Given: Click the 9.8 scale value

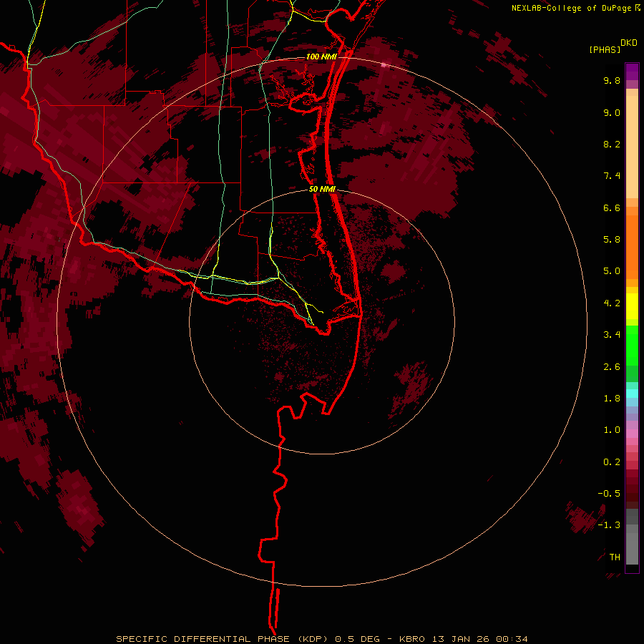Looking at the screenshot, I should (x=612, y=80).
